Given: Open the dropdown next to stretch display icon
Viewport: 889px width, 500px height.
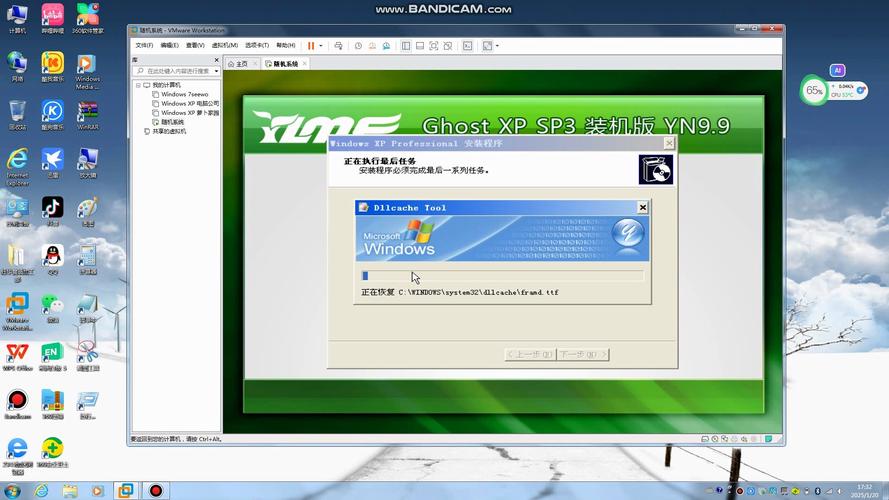Looking at the screenshot, I should coord(497,46).
